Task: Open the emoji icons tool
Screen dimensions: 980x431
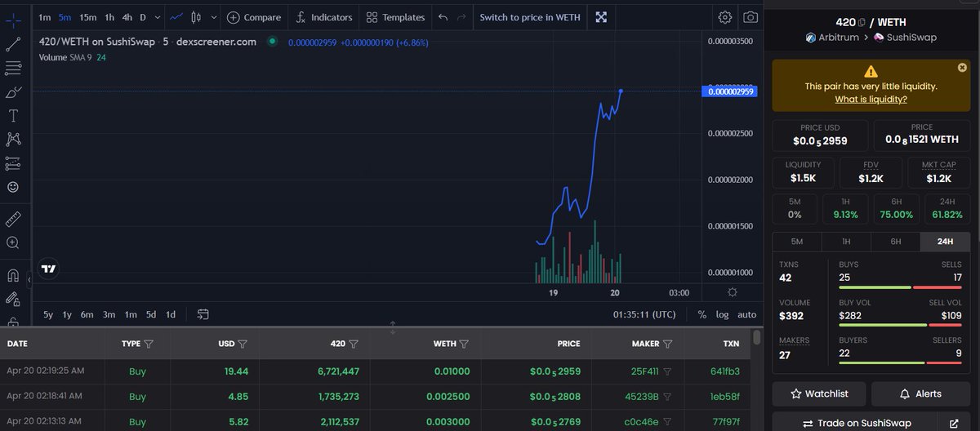Action: click(13, 187)
